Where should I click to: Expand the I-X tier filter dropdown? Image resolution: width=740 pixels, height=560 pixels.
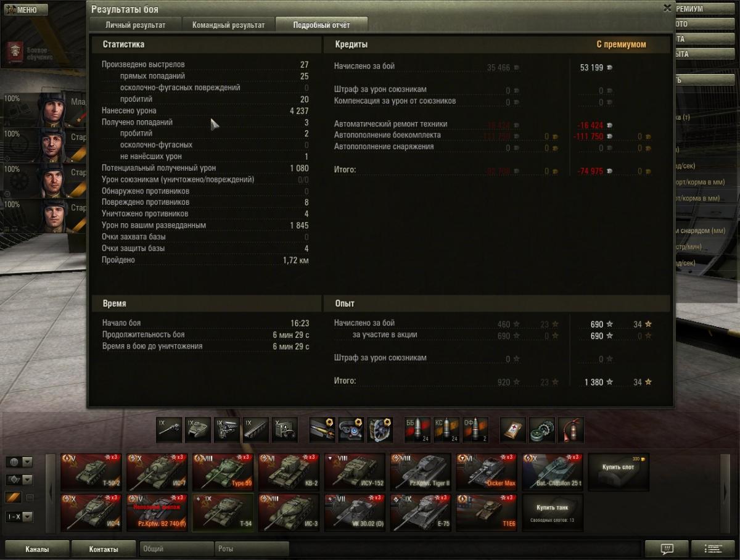(x=19, y=516)
